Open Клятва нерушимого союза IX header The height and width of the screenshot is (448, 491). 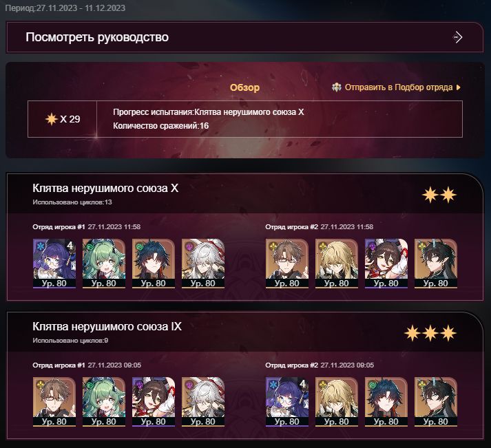tap(107, 327)
